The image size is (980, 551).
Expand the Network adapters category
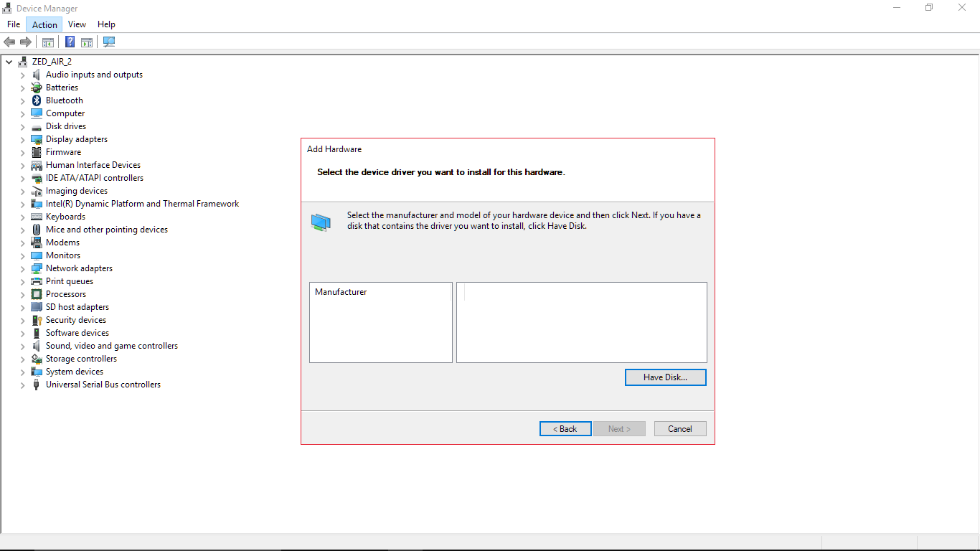click(22, 269)
